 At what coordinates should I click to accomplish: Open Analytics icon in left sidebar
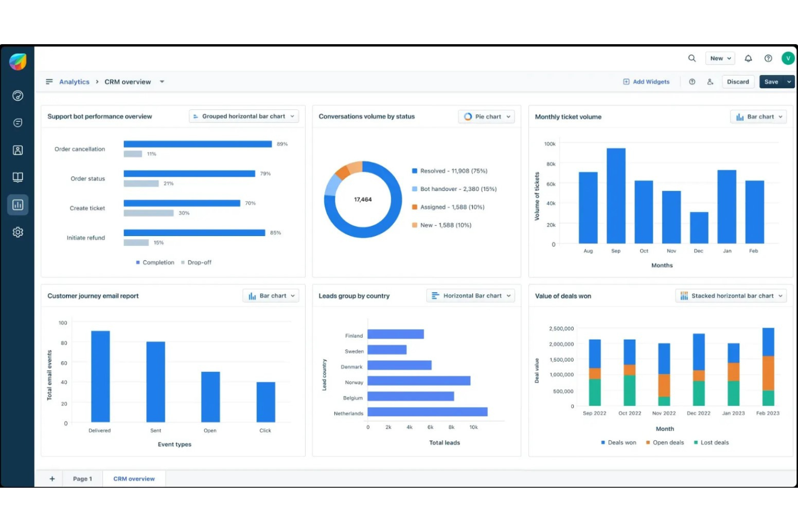point(18,205)
